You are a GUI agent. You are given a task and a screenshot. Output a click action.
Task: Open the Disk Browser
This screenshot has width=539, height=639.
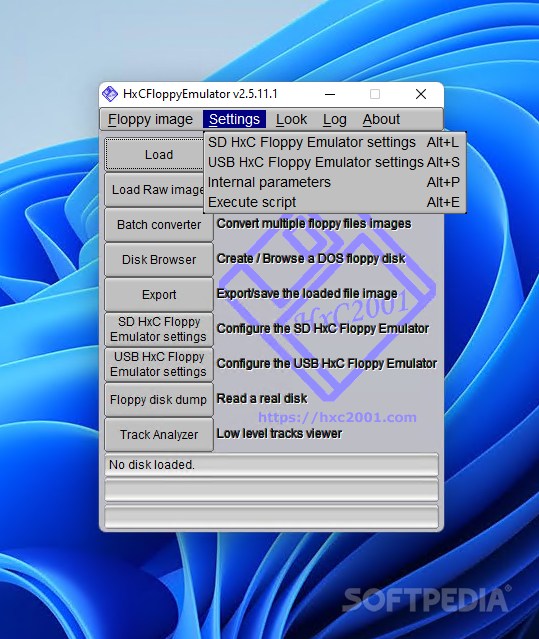click(x=159, y=260)
